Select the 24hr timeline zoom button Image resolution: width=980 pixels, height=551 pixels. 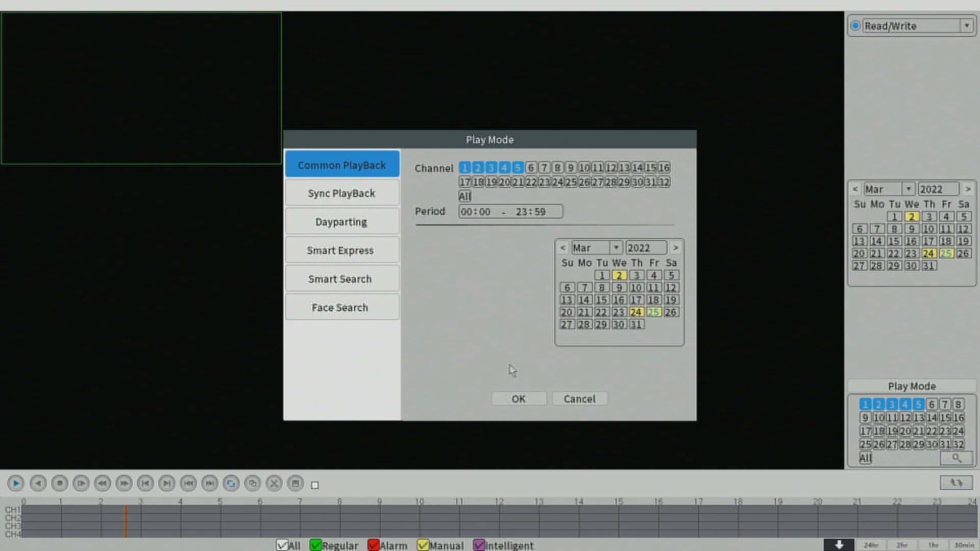pos(871,545)
